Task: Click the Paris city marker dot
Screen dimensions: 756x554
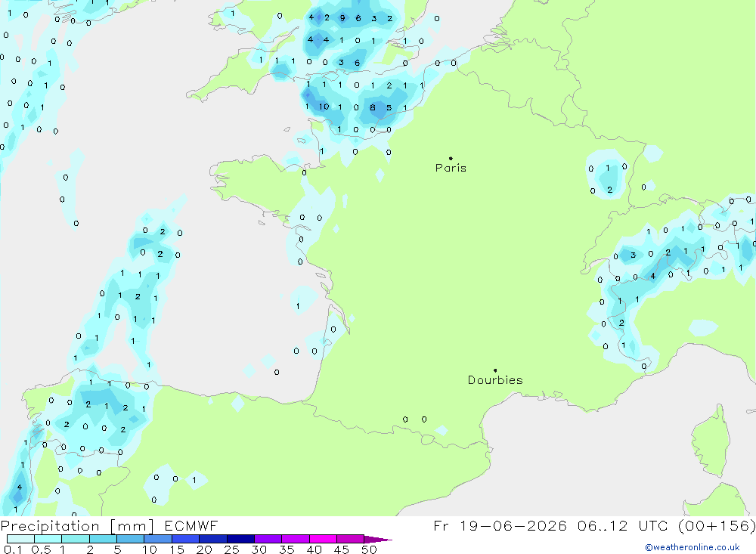Action: pos(451,158)
